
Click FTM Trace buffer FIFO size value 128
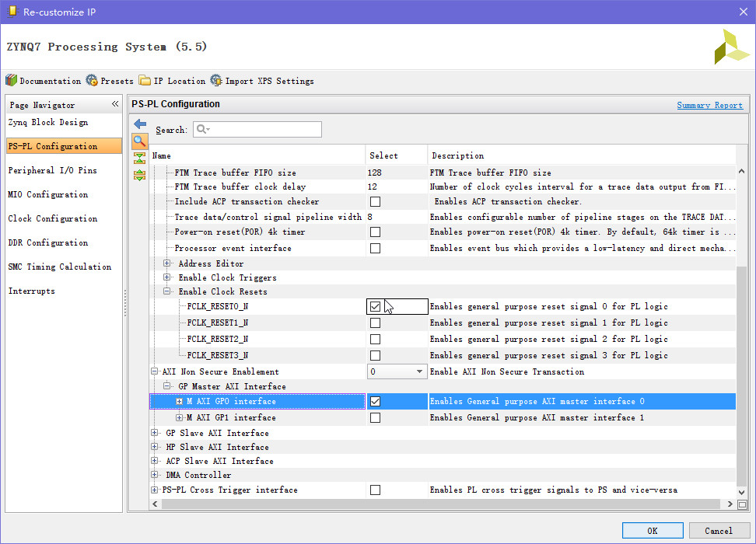[375, 173]
